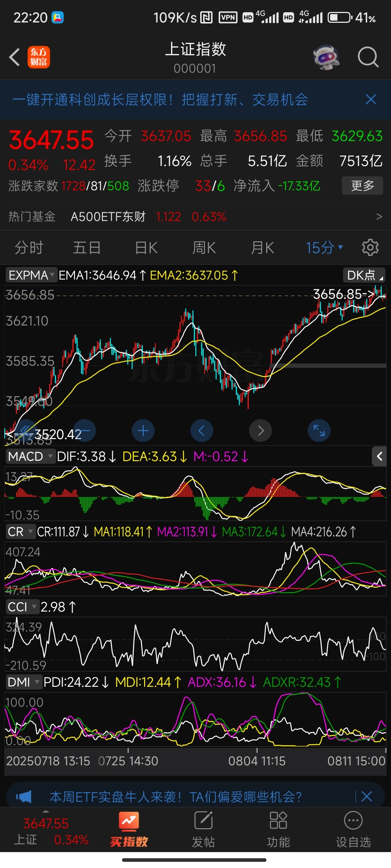This screenshot has width=391, height=868.
Task: Open the 科创成长层权限 banner link
Action: (x=160, y=99)
